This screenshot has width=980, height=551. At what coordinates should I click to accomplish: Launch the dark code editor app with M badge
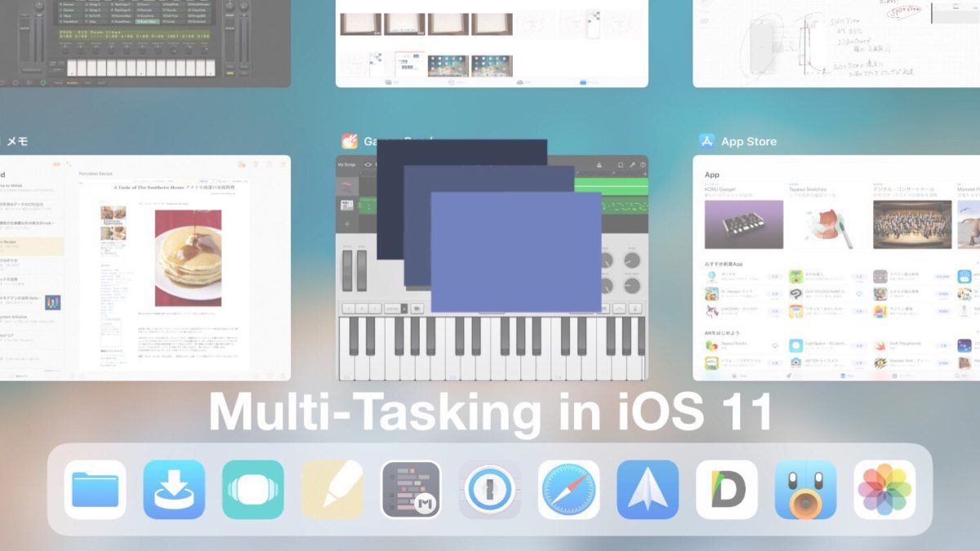click(x=412, y=490)
